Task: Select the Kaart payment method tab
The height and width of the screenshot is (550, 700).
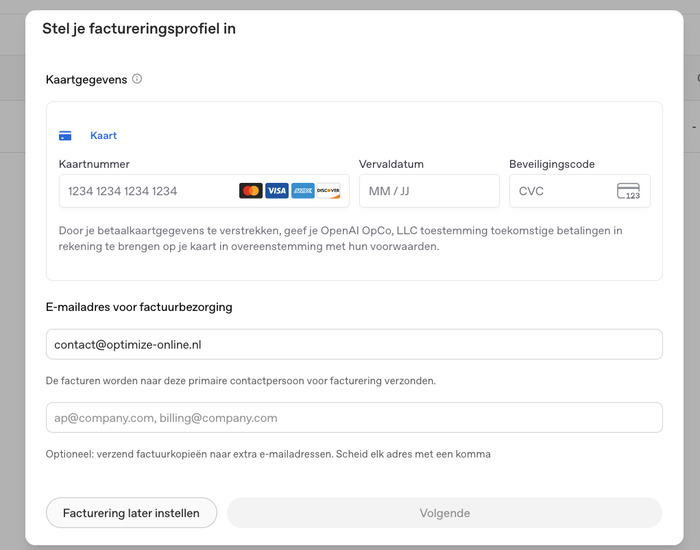Action: click(88, 136)
